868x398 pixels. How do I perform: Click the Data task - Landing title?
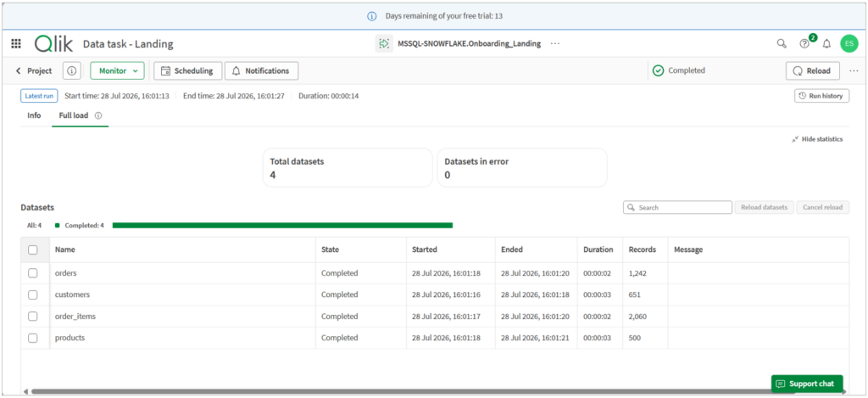(128, 44)
